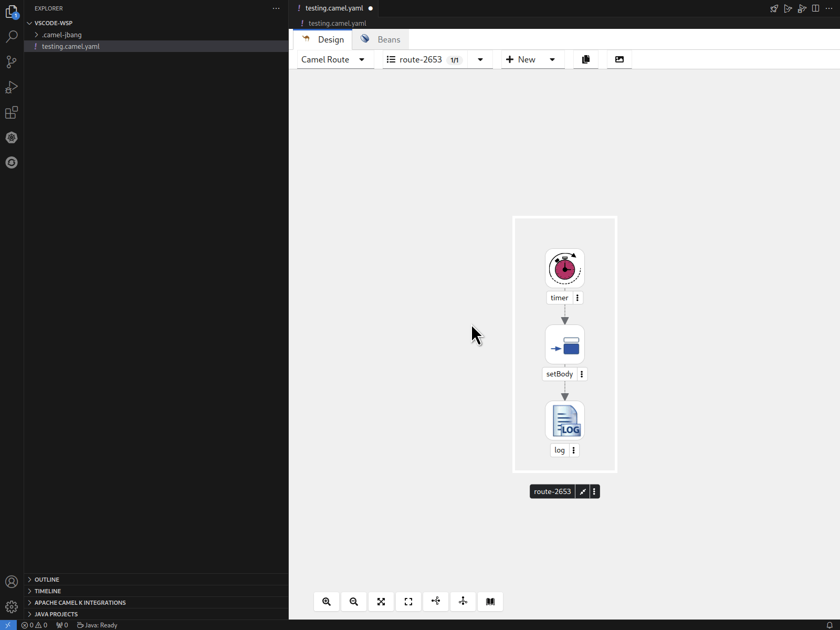Launch the integration with the rocket icon
The image size is (840, 630).
[774, 8]
